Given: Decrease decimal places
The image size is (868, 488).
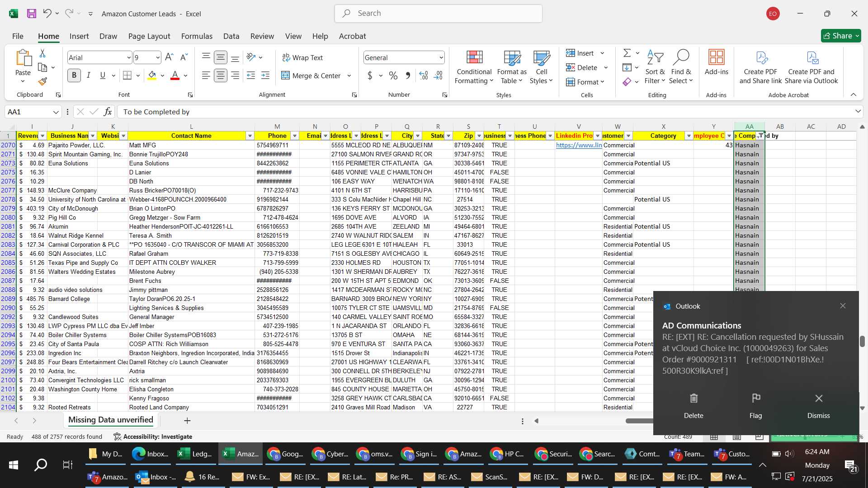Looking at the screenshot, I should 438,75.
